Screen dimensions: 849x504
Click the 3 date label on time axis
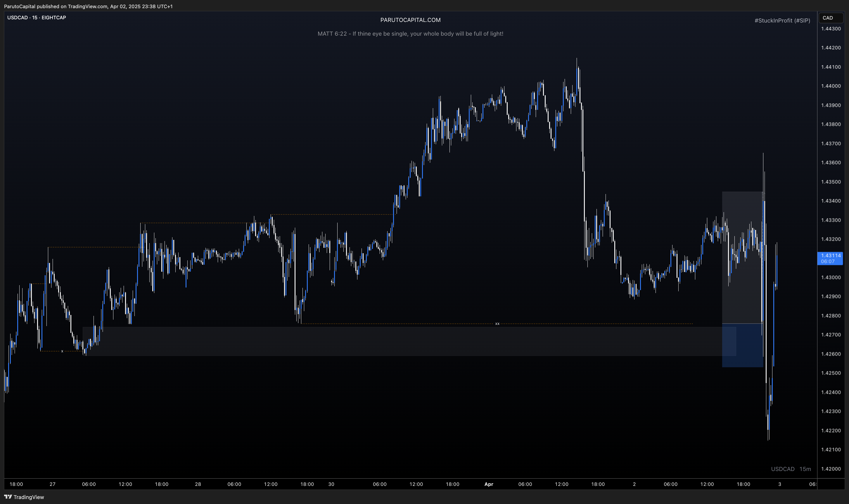[780, 484]
